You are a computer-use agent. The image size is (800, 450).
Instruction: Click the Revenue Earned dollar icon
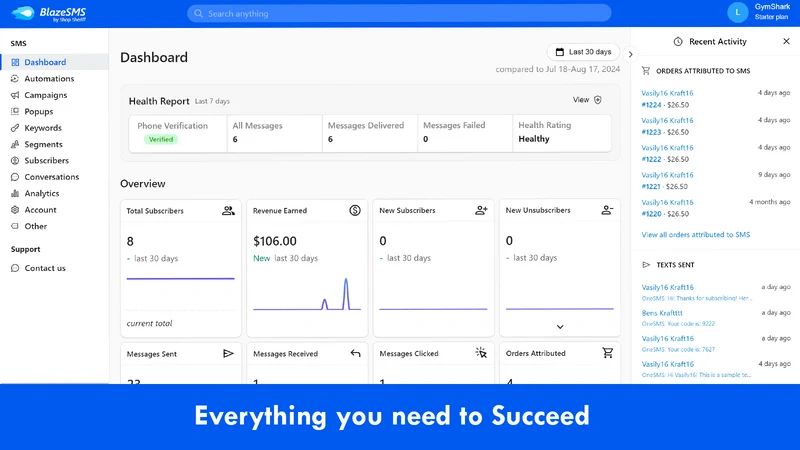355,210
